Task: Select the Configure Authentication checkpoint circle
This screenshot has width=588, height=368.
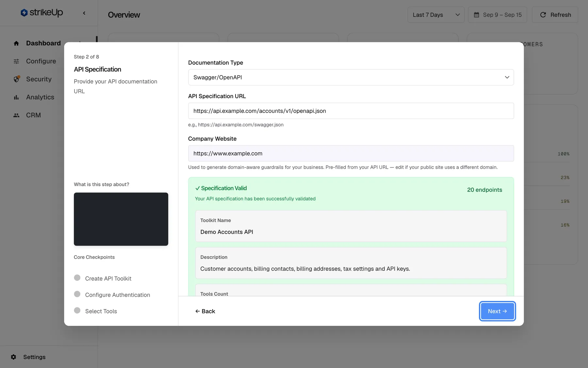Action: [x=77, y=294]
